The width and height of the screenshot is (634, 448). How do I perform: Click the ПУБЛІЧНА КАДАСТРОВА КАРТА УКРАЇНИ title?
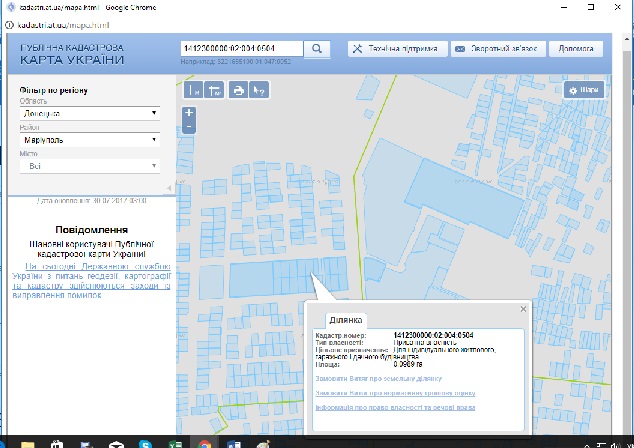(72, 54)
